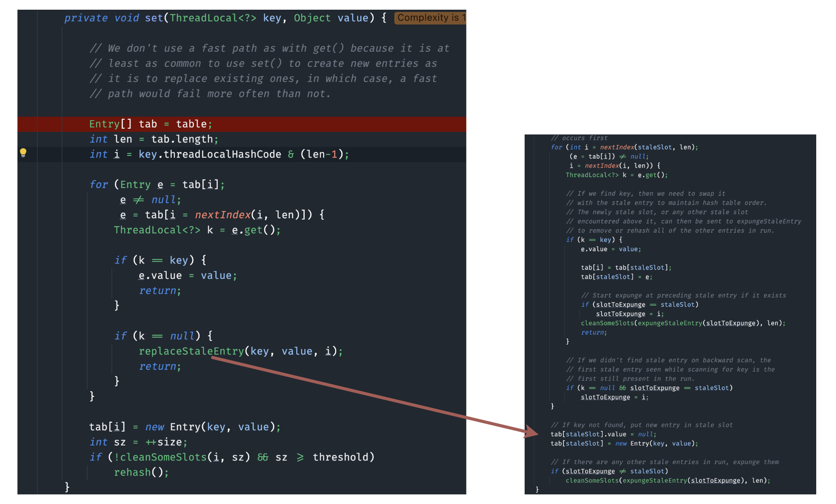836x504 pixels.
Task: Click the return statement after e.value = value
Action: 158,290
